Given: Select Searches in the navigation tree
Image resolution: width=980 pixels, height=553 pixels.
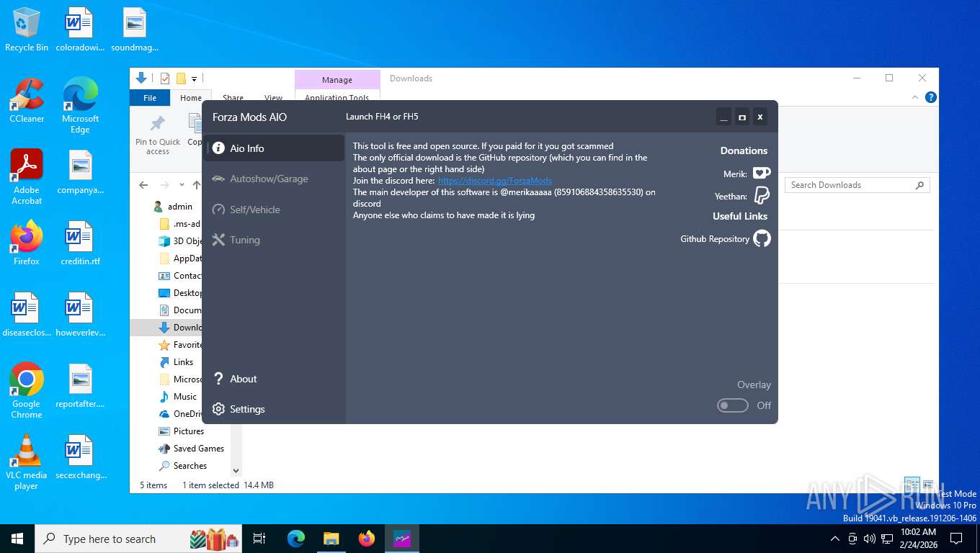Looking at the screenshot, I should tap(190, 466).
